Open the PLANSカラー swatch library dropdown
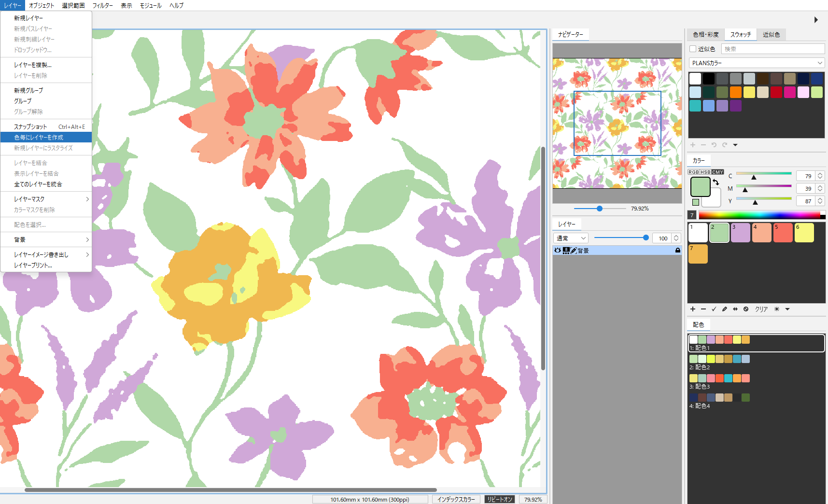 coord(757,63)
